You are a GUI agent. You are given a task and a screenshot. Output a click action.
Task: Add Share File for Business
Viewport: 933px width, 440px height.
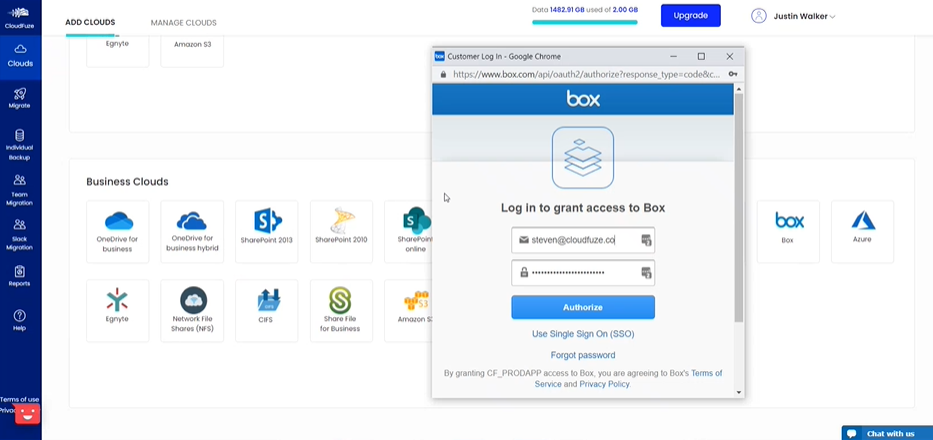point(342,311)
